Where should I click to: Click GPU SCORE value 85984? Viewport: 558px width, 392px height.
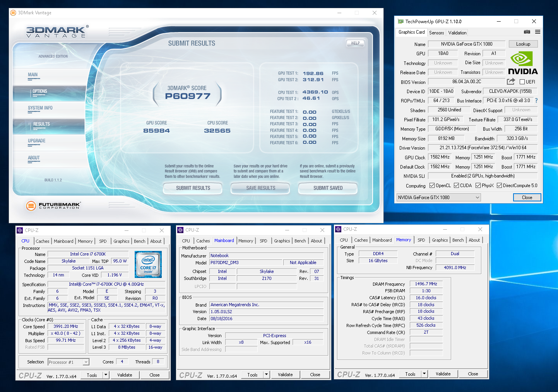point(156,131)
